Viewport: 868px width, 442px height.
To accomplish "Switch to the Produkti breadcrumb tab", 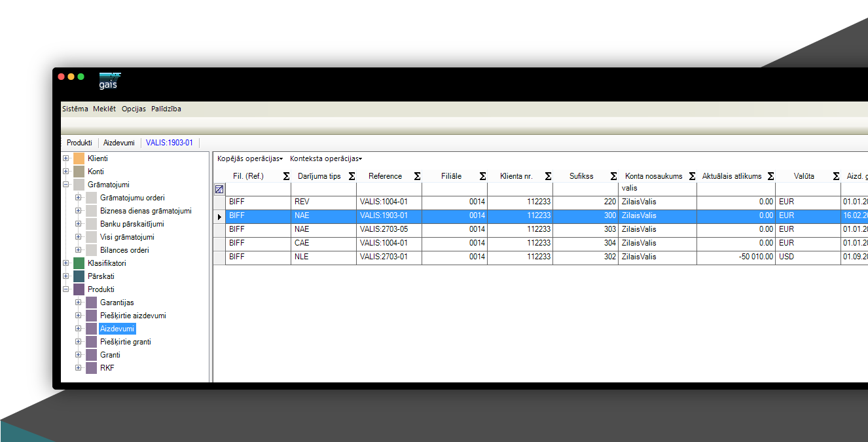I will pos(79,143).
